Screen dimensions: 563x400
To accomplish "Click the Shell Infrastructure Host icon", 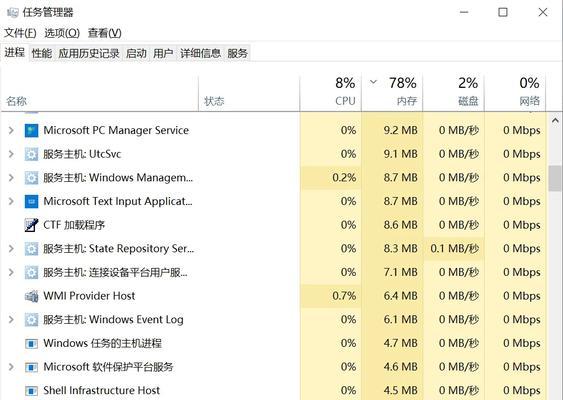I will (x=31, y=391).
